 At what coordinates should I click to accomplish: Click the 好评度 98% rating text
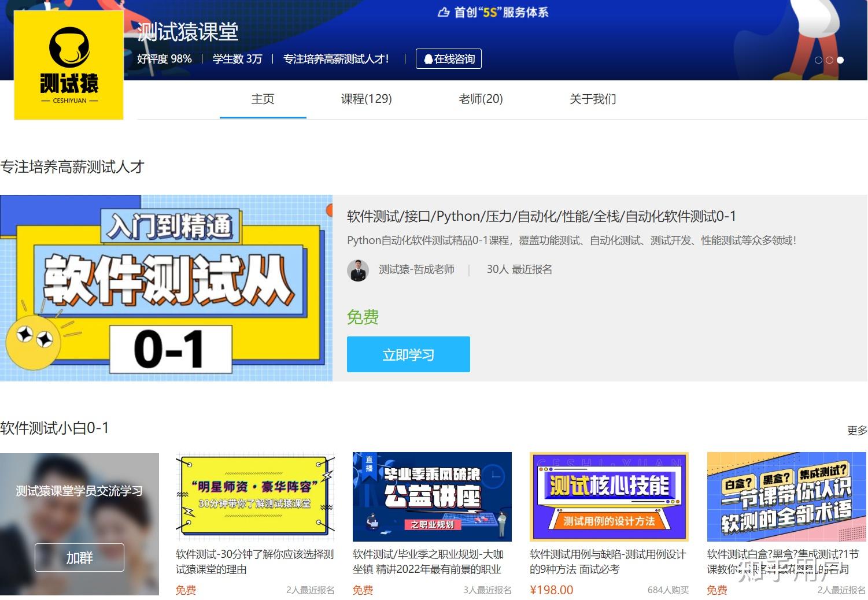(x=164, y=59)
